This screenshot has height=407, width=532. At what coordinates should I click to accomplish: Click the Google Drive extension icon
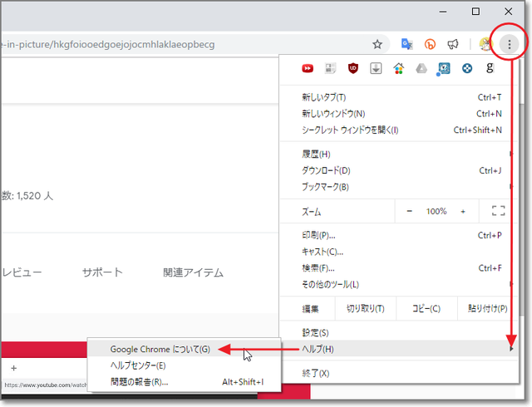coord(421,69)
